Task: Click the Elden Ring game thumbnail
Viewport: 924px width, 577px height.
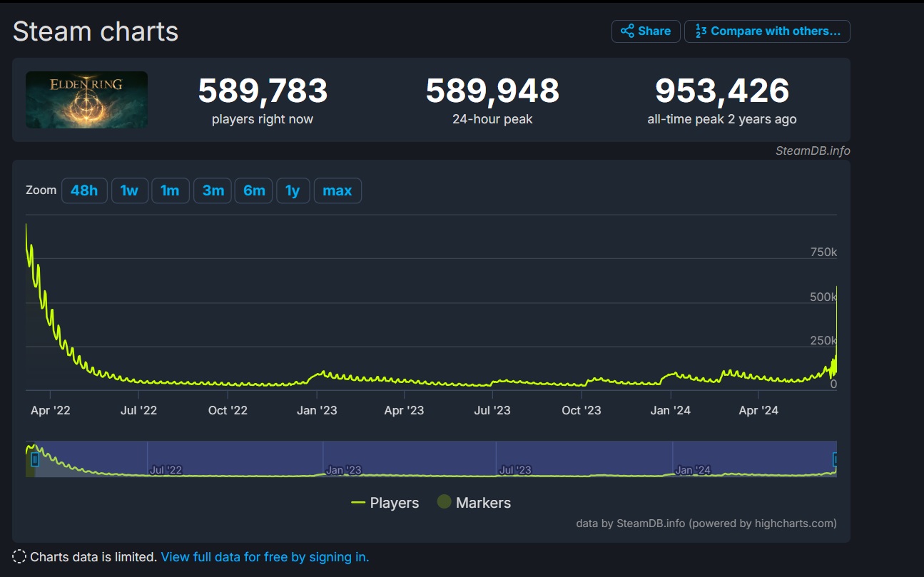Action: pyautogui.click(x=86, y=100)
